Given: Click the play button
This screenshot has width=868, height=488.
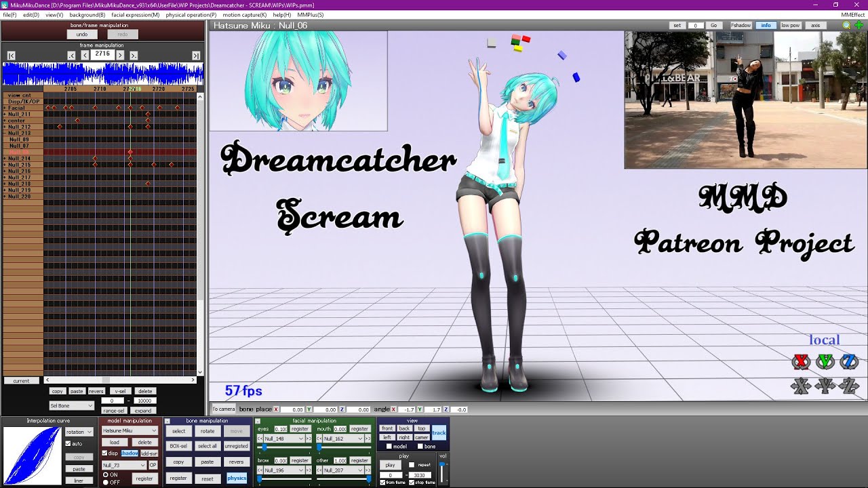Looking at the screenshot, I should pyautogui.click(x=390, y=465).
